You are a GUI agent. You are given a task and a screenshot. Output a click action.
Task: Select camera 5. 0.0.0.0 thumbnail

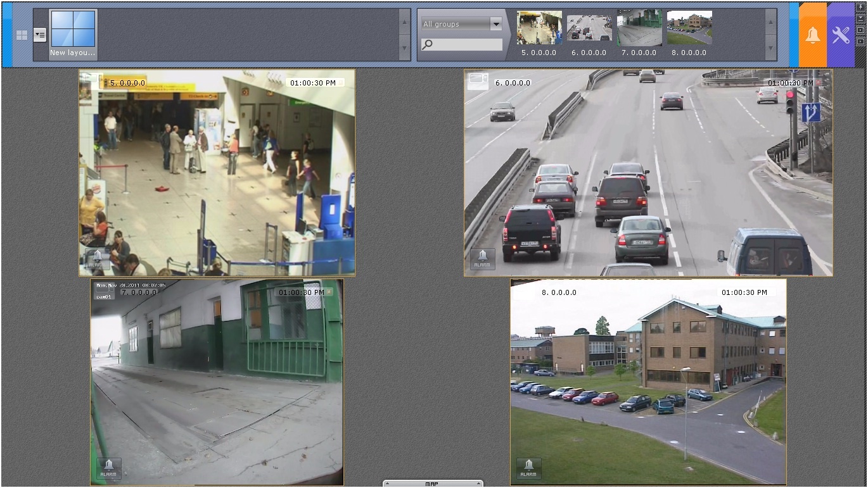[x=539, y=28]
